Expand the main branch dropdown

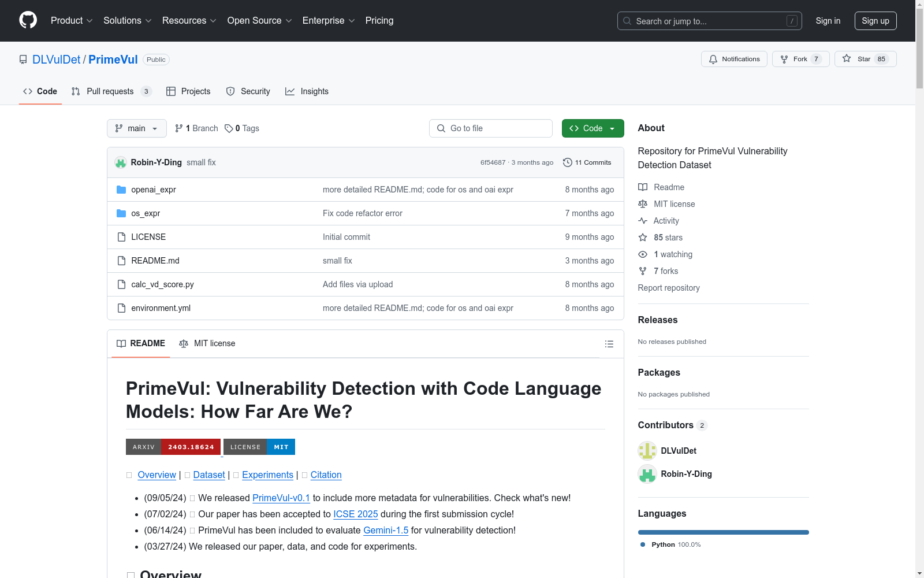click(137, 128)
